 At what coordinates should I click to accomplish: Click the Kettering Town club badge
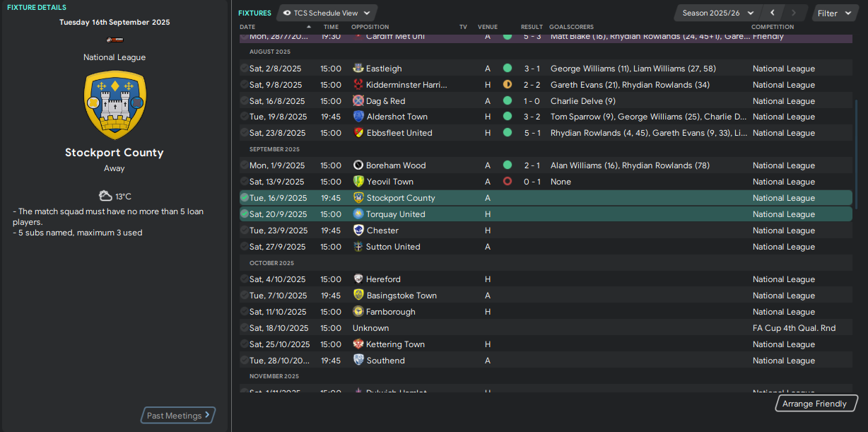(358, 344)
